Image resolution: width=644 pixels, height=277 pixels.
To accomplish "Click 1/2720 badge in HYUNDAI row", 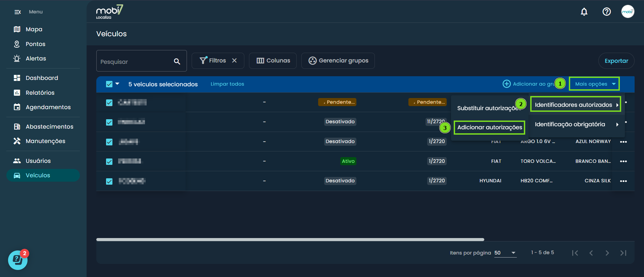I will click(x=437, y=181).
